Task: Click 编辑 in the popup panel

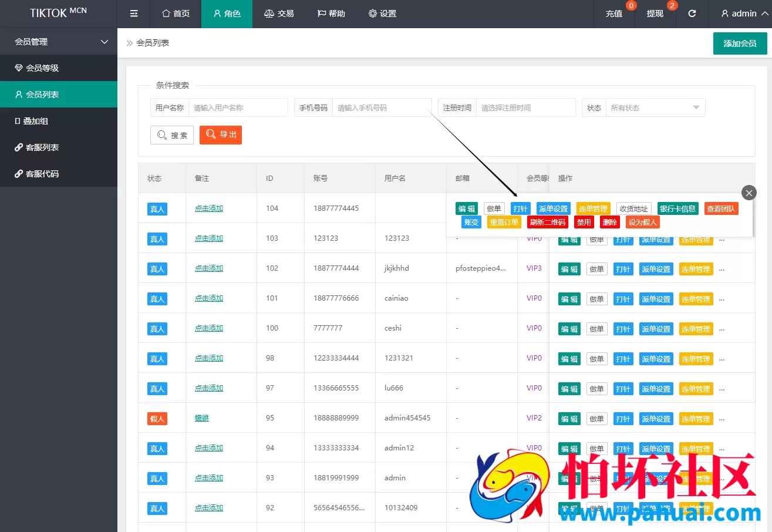Action: (x=467, y=208)
